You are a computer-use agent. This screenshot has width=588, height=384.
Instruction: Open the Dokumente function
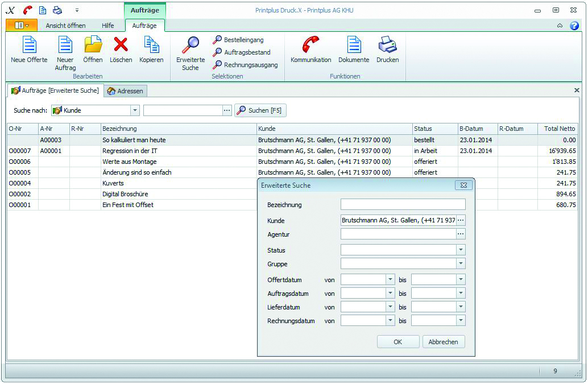[354, 44]
